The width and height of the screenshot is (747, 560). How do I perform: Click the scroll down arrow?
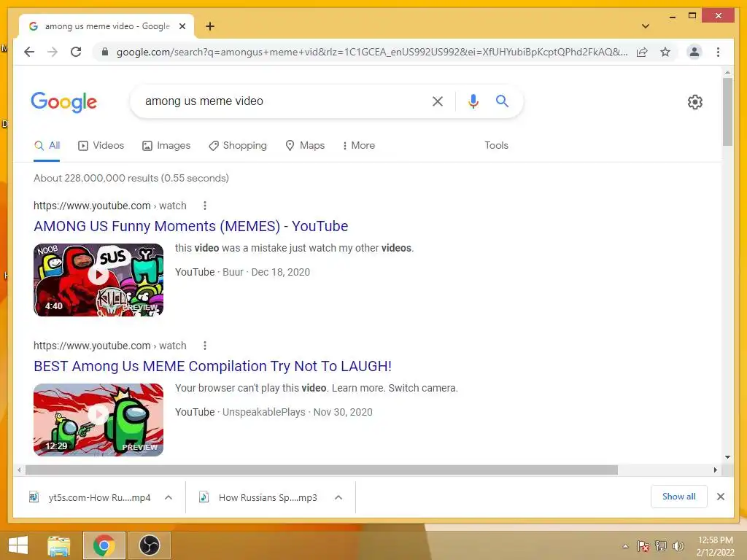727,457
